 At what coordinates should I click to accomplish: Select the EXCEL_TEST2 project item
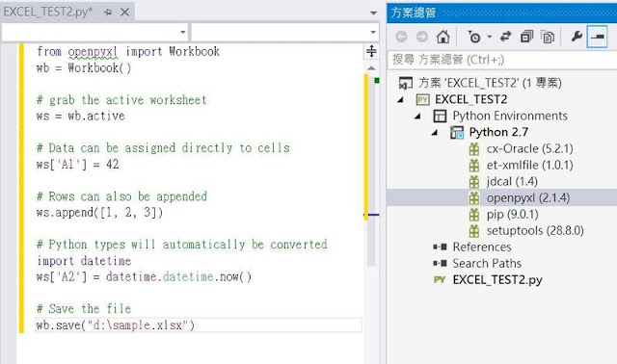tap(471, 99)
